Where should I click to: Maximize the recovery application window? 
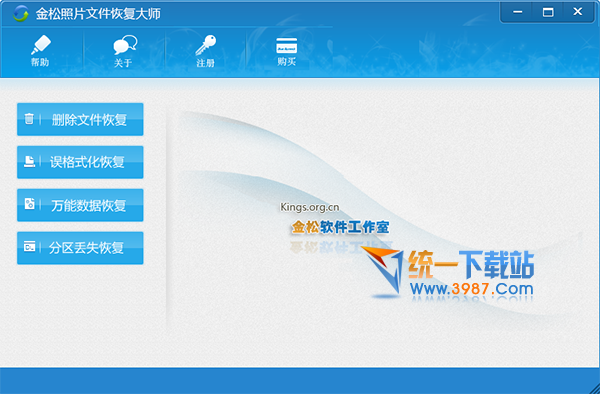pos(548,12)
